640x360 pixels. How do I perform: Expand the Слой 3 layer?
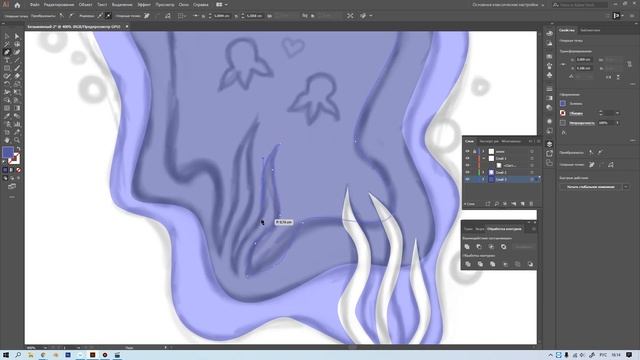pyautogui.click(x=483, y=179)
